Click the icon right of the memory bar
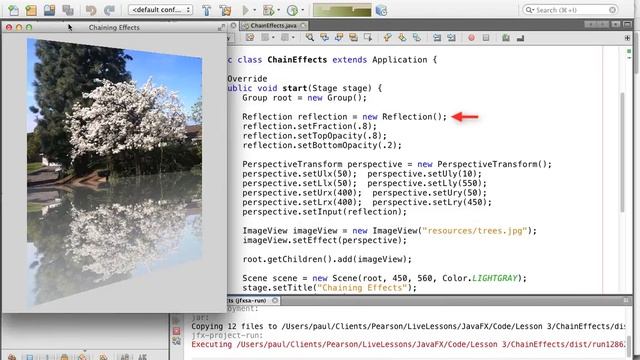640x360 pixels. click(x=381, y=10)
